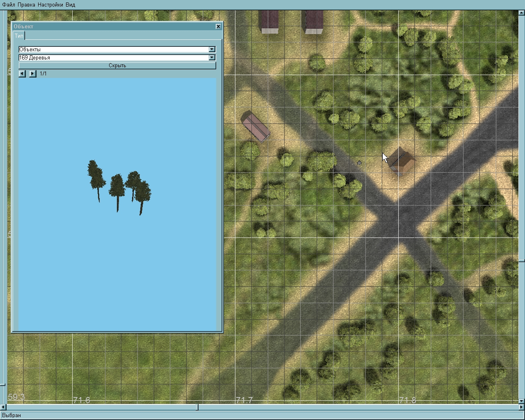Click the horizontal map scrollbar thumb

(x=197, y=407)
